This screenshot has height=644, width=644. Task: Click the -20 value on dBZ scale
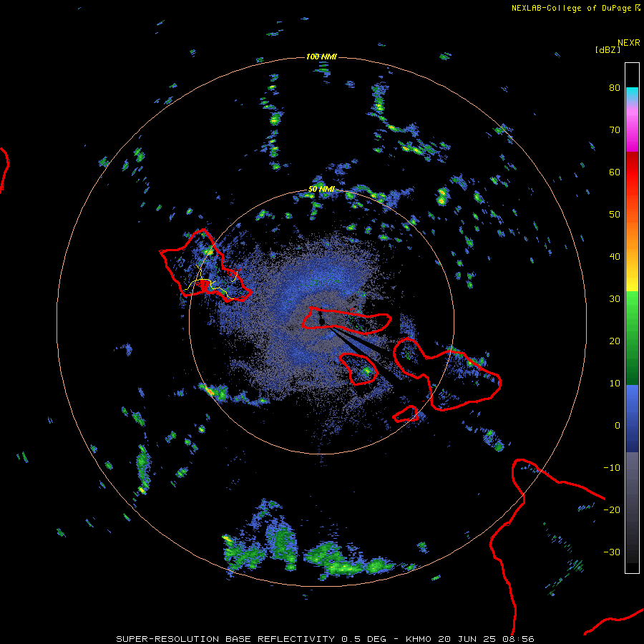coord(612,510)
